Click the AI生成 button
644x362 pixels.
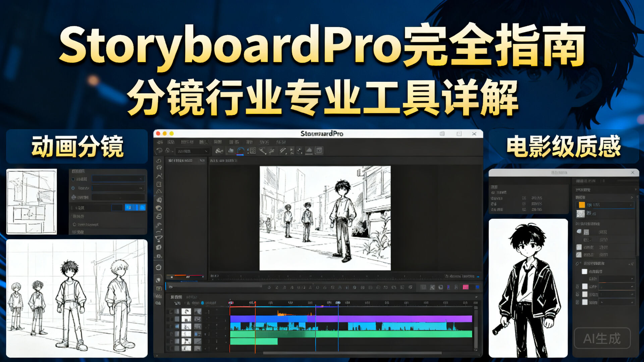click(602, 339)
